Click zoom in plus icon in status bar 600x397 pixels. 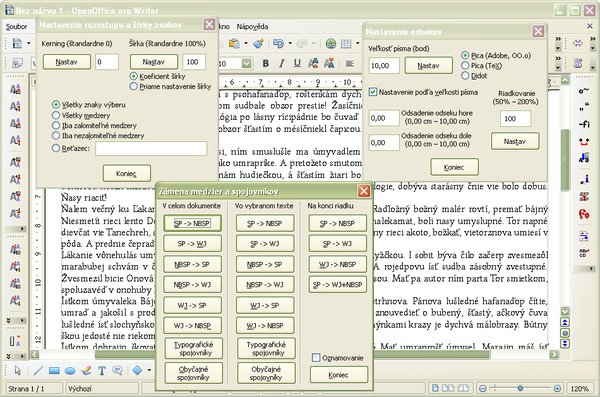click(x=557, y=389)
